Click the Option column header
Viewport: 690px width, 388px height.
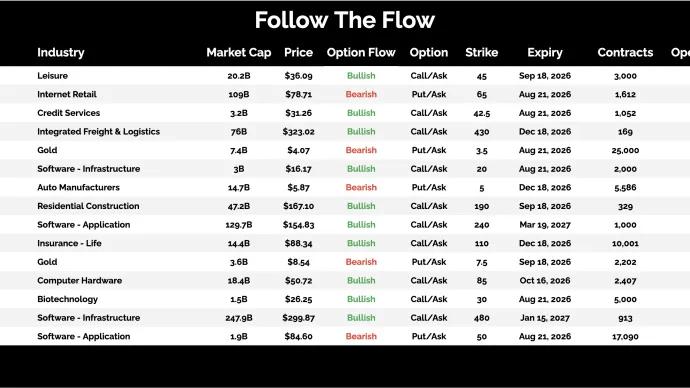pyautogui.click(x=429, y=52)
